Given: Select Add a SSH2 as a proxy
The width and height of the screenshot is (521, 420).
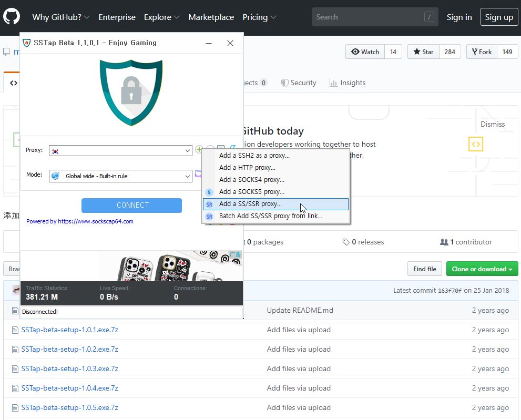Looking at the screenshot, I should click(276, 156).
